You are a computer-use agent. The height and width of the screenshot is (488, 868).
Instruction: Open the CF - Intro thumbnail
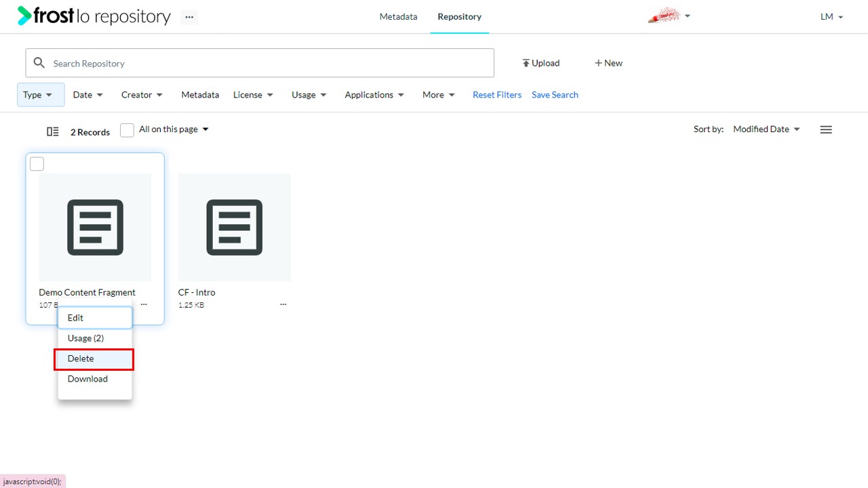(235, 227)
